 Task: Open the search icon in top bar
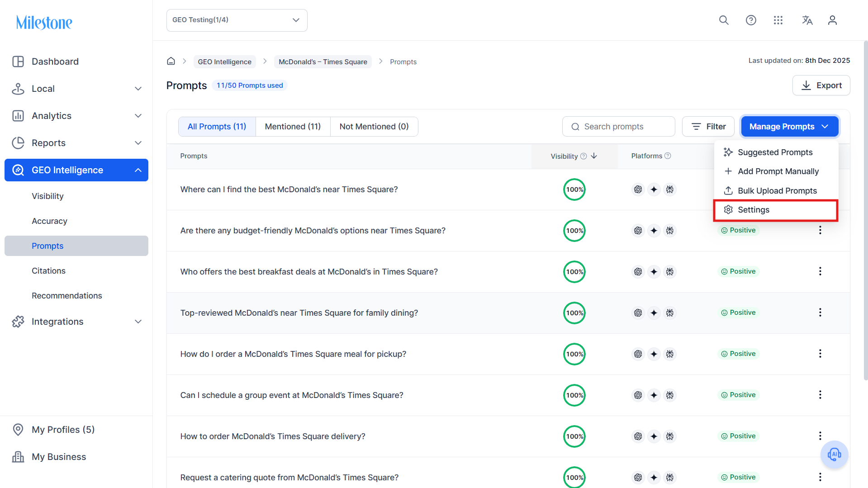click(x=724, y=20)
